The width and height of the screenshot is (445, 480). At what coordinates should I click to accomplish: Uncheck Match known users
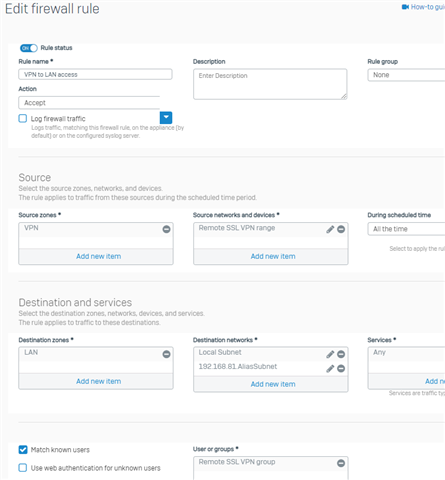pos(23,450)
